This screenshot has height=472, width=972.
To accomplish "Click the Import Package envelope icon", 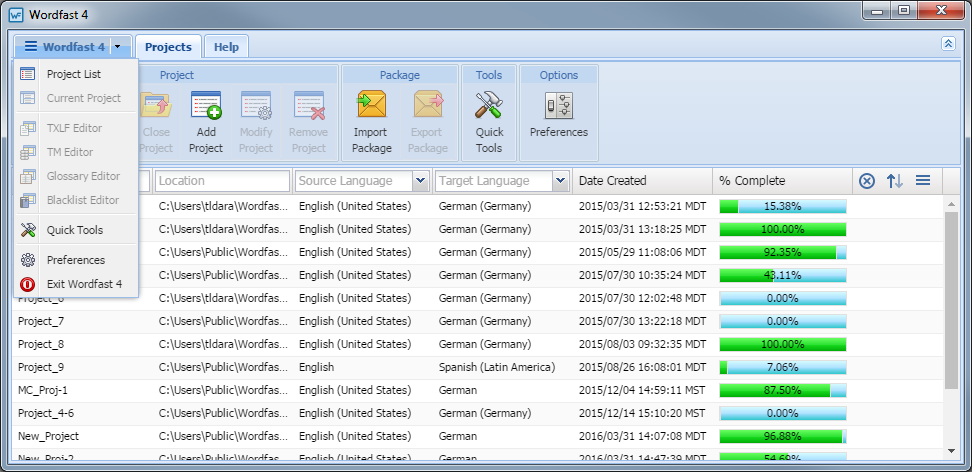I will coord(371,104).
